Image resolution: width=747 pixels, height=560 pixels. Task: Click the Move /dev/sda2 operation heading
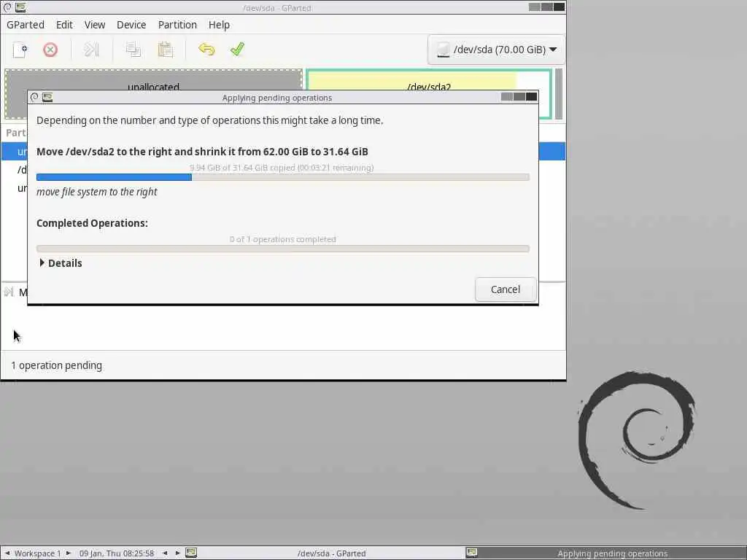(x=202, y=152)
